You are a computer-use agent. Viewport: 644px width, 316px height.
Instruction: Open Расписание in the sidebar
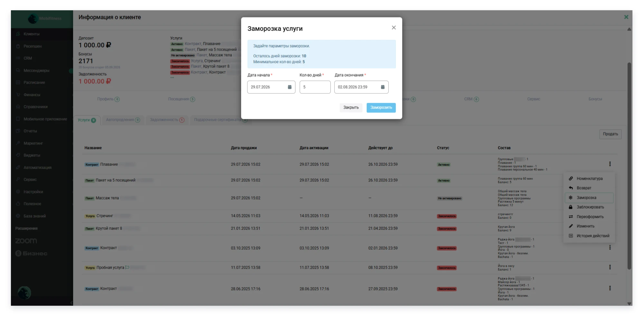pos(42,83)
